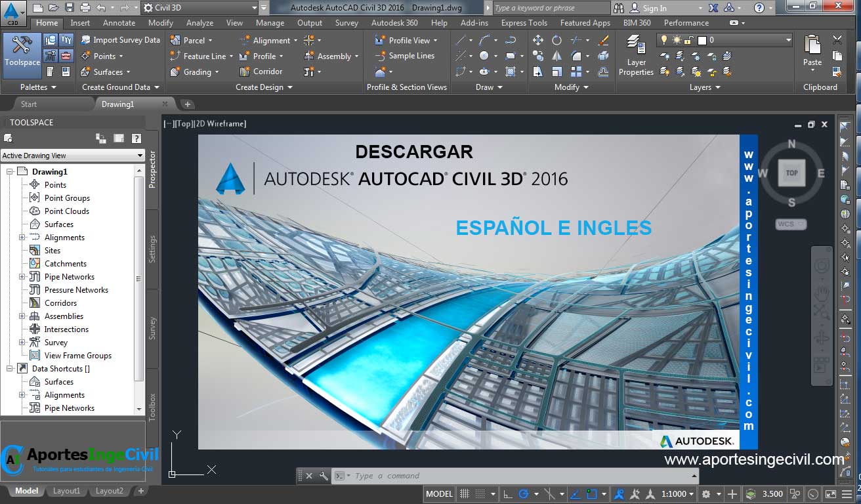Click the Profile tool icon
The width and height of the screenshot is (861, 504).
[245, 56]
